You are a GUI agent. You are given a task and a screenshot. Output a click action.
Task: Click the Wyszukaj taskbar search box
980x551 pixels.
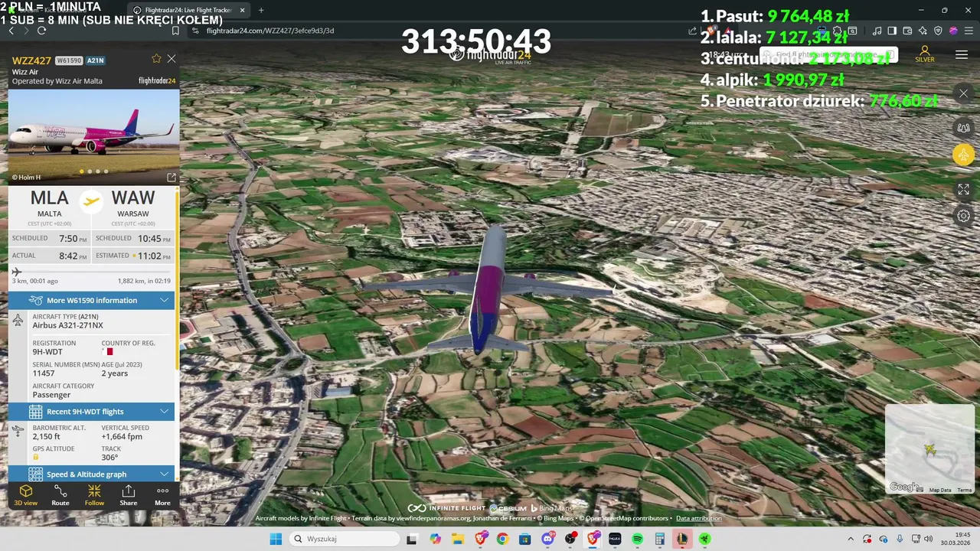click(345, 539)
